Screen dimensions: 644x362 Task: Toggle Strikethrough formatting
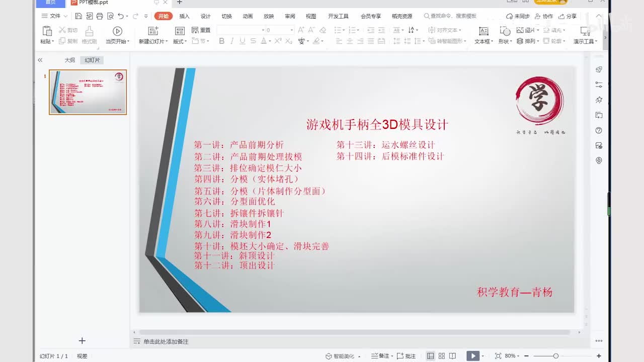253,41
